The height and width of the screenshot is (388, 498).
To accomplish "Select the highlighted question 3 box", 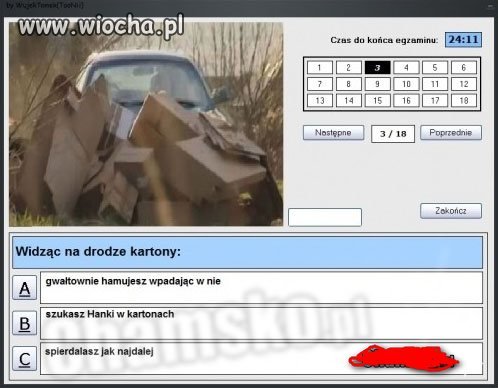I will pyautogui.click(x=377, y=68).
